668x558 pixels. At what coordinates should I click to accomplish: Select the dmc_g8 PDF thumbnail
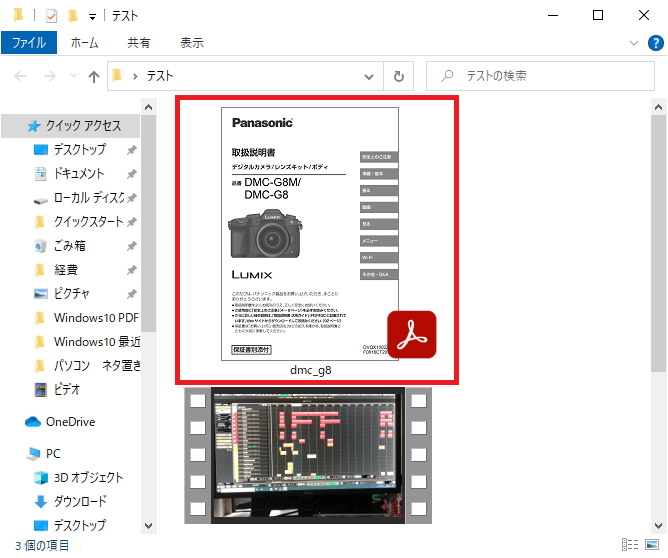[x=310, y=234]
